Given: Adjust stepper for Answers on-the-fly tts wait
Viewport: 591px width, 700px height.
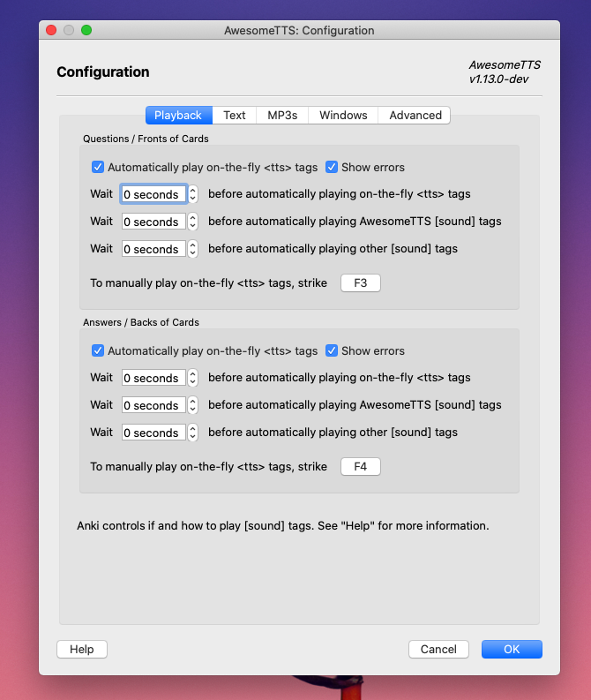Looking at the screenshot, I should click(x=192, y=378).
